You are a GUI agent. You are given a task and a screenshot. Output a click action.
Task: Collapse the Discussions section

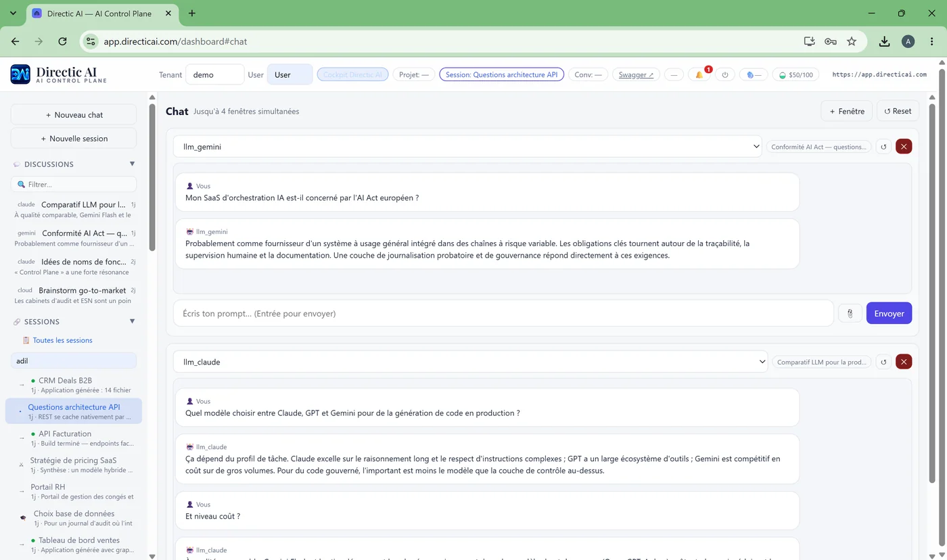tap(133, 164)
